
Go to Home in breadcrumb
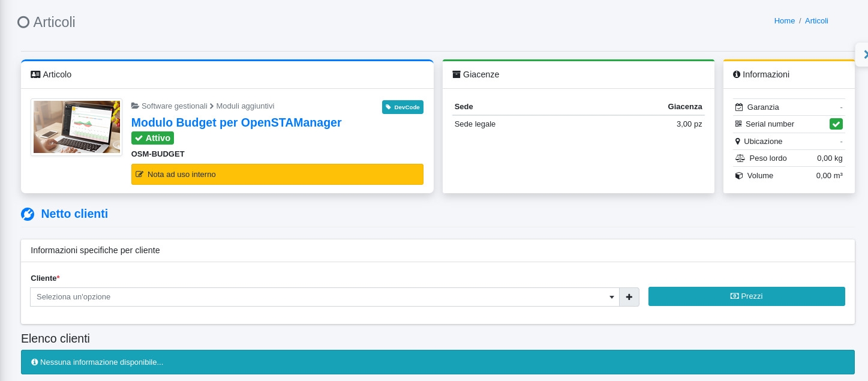tap(784, 21)
